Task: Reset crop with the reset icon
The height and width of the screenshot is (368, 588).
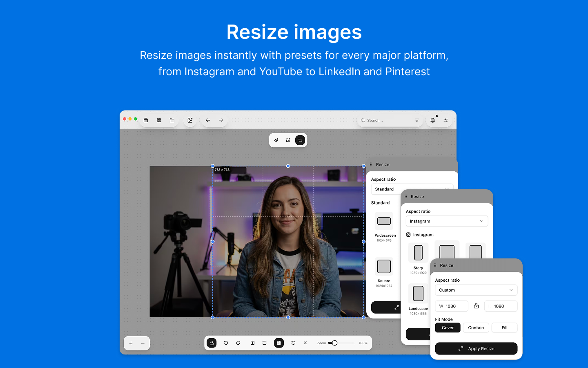Action: pos(293,343)
